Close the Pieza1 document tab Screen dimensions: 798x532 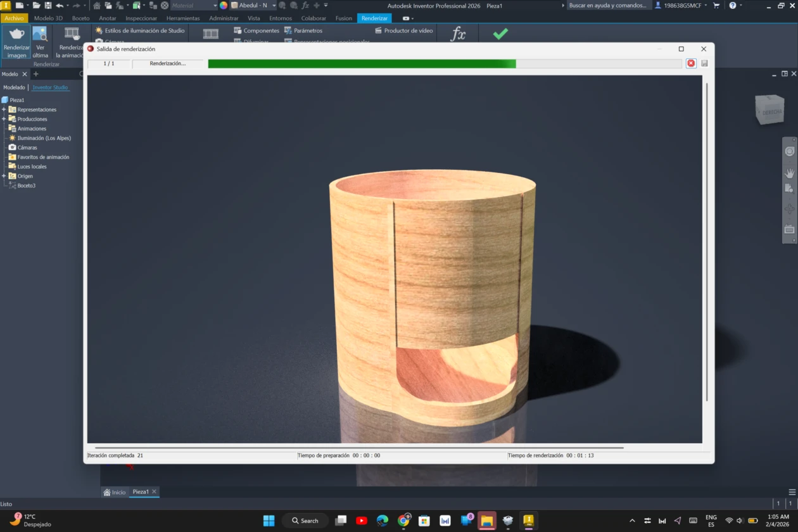[154, 491]
